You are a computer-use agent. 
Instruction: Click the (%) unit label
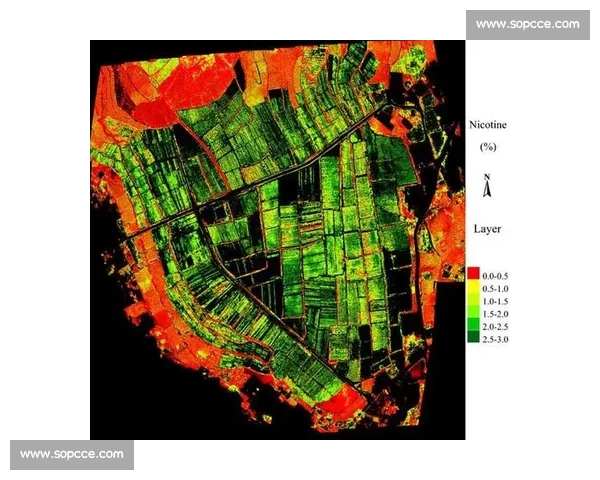(x=487, y=147)
